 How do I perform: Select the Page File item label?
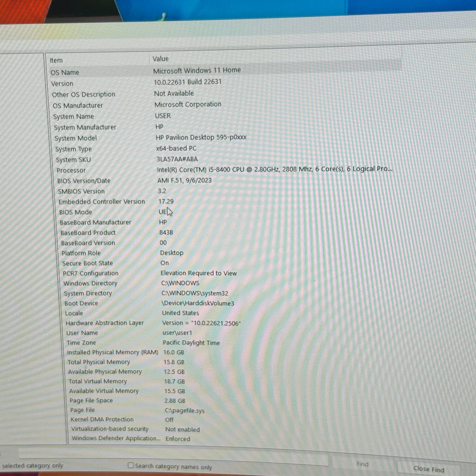(82, 410)
